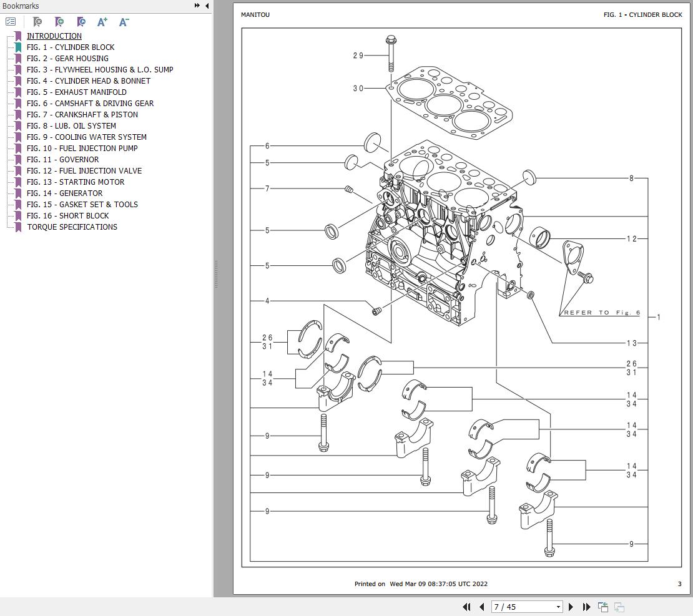Go to the next page

571,607
